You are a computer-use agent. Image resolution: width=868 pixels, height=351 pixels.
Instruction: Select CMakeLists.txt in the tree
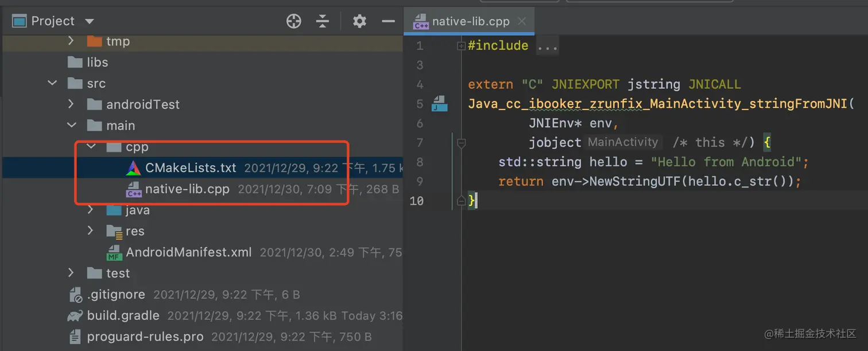click(191, 168)
